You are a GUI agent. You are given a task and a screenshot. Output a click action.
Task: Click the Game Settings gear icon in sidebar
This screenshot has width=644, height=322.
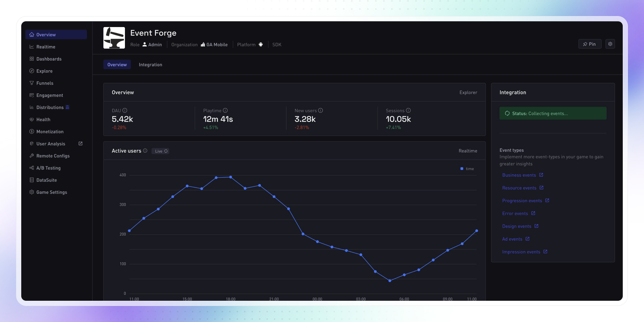pos(32,192)
